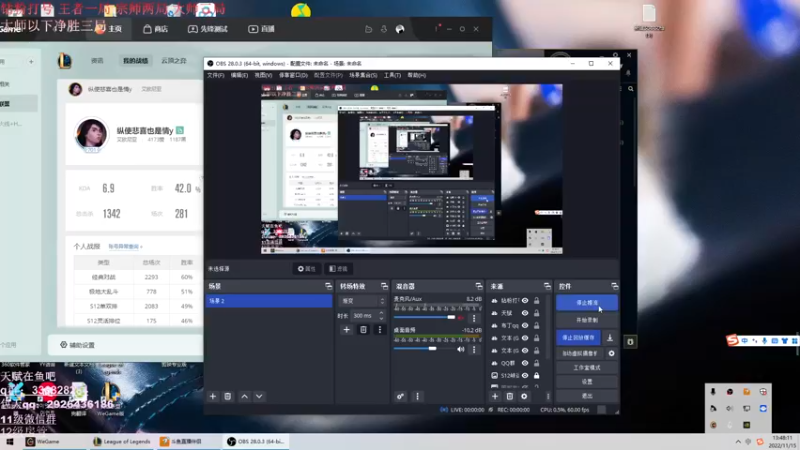Select scene 场景 2 in scenes list
The height and width of the screenshot is (450, 800).
point(269,301)
